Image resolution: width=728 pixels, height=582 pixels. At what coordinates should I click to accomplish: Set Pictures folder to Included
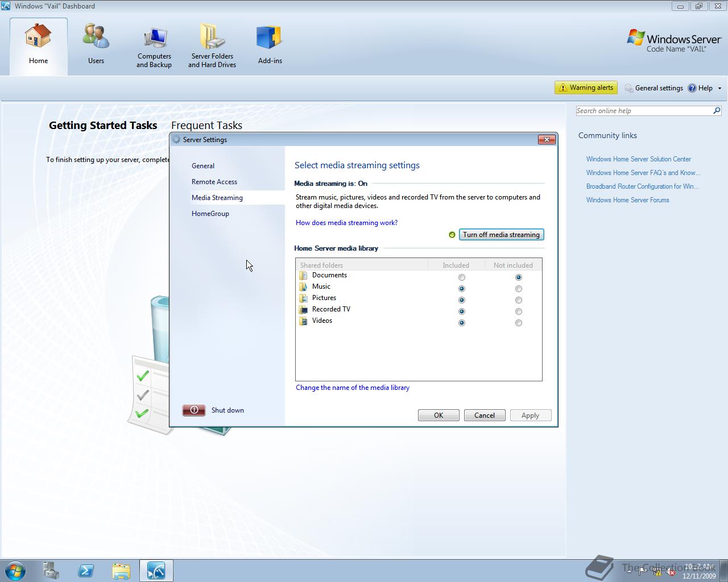pos(462,300)
